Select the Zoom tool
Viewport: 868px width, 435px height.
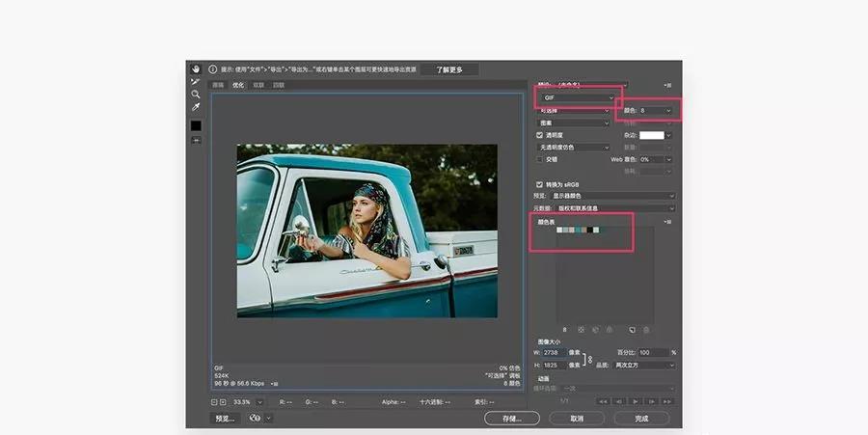(x=195, y=95)
